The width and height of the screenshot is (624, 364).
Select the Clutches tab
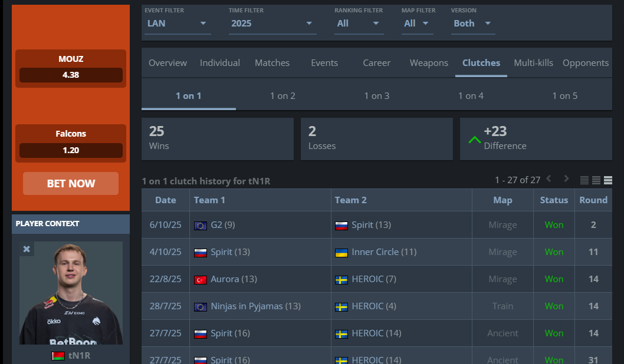tap(481, 63)
